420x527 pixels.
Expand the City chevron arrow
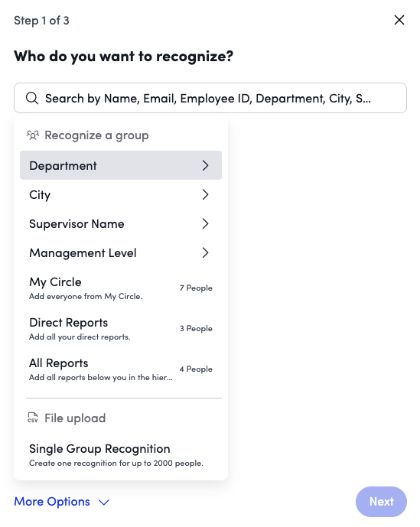tap(206, 194)
